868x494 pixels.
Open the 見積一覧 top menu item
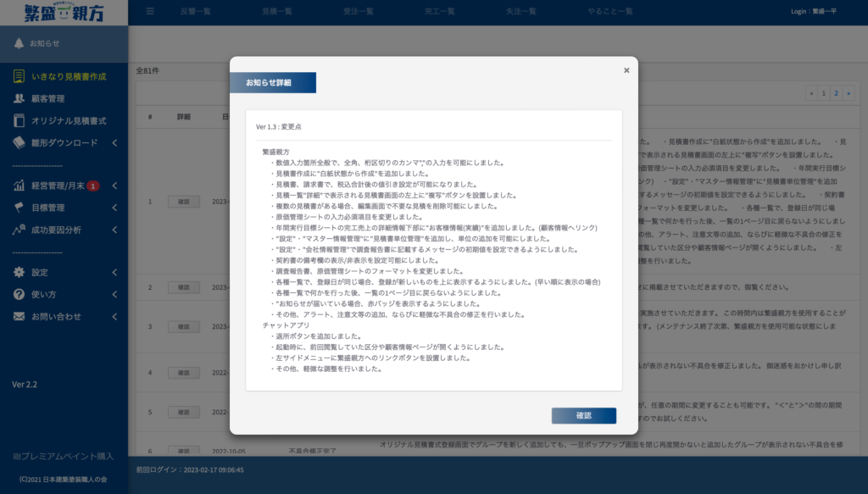pyautogui.click(x=277, y=11)
